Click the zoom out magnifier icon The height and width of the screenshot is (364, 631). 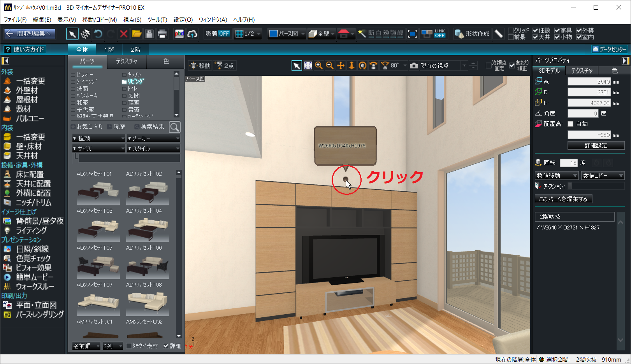330,65
